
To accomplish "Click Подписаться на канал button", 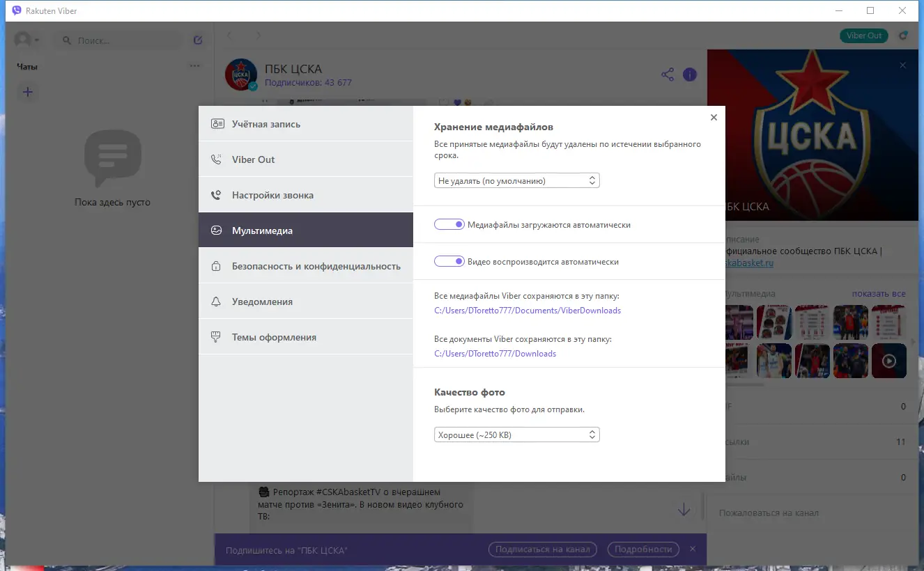I will point(543,549).
